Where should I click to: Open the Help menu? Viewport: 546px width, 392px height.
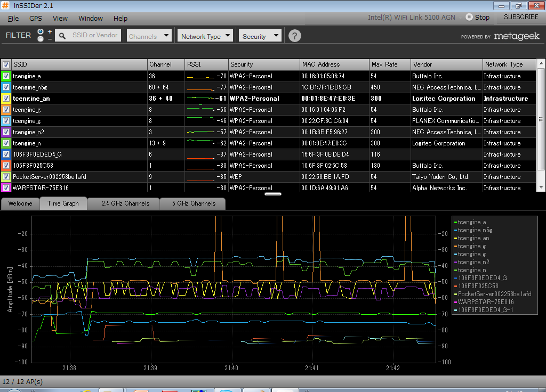[121, 19]
